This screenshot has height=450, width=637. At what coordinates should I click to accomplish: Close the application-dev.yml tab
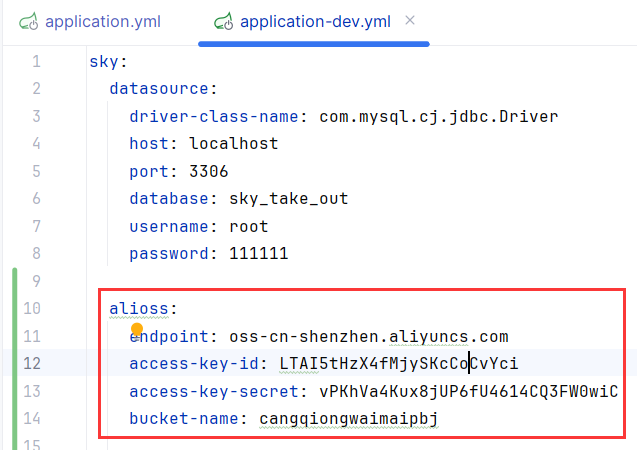[x=410, y=20]
